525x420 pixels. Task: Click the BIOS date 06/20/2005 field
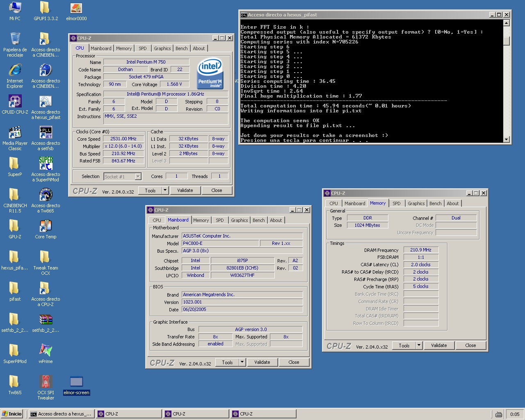coord(242,309)
